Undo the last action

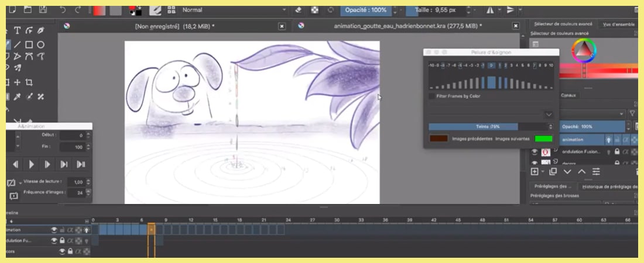63,9
